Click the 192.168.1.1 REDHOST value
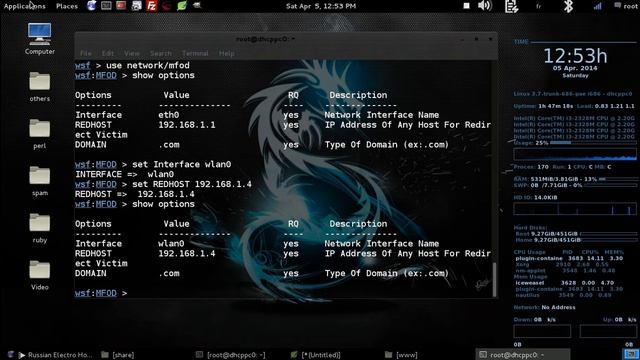Viewport: 640px width, 360px height. tap(187, 125)
